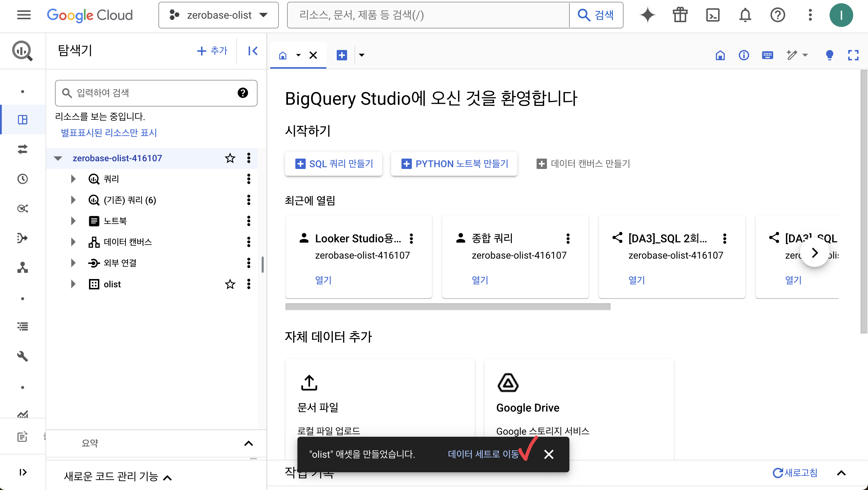
Task: Star the olist dataset
Action: click(230, 284)
